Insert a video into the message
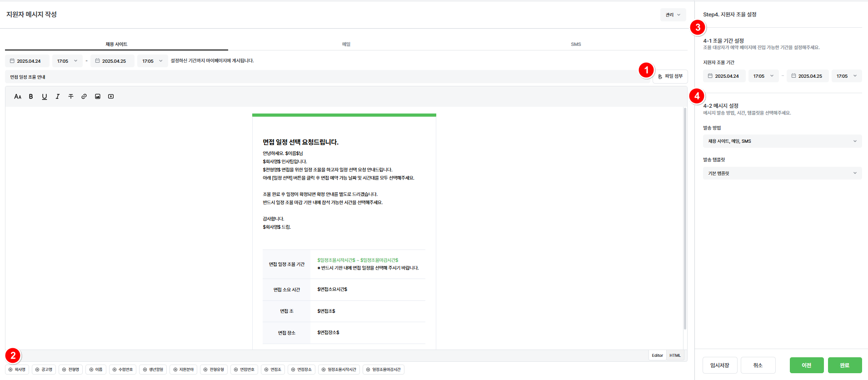Screen dimensions: 868x380 (x=111, y=96)
